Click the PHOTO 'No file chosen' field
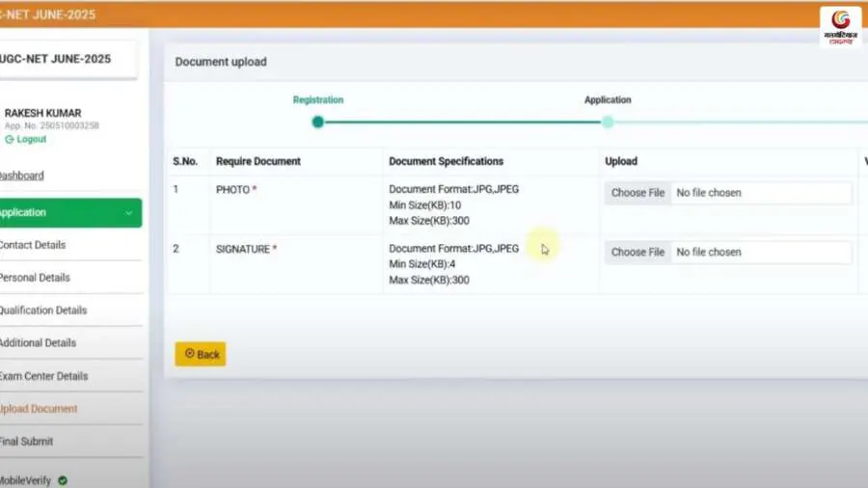The image size is (868, 488). (761, 193)
